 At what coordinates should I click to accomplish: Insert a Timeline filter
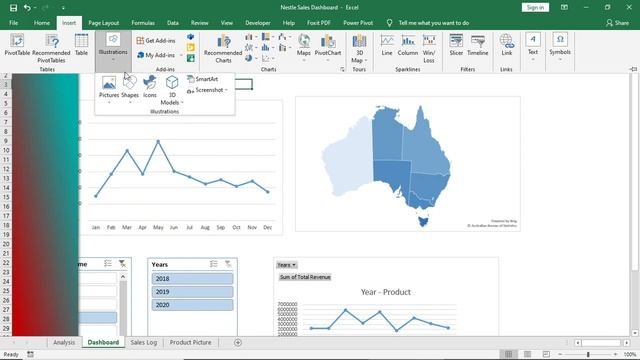pyautogui.click(x=478, y=45)
